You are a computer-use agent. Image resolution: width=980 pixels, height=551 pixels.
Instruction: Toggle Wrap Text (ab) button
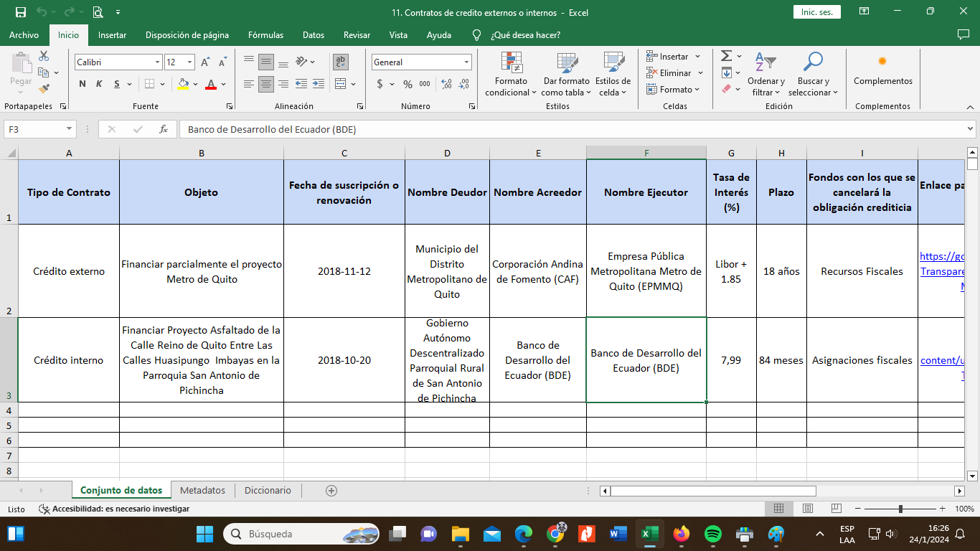pos(341,62)
